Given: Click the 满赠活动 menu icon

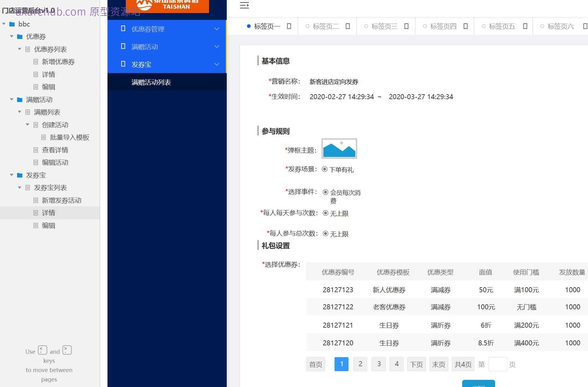Looking at the screenshot, I should click(x=123, y=46).
